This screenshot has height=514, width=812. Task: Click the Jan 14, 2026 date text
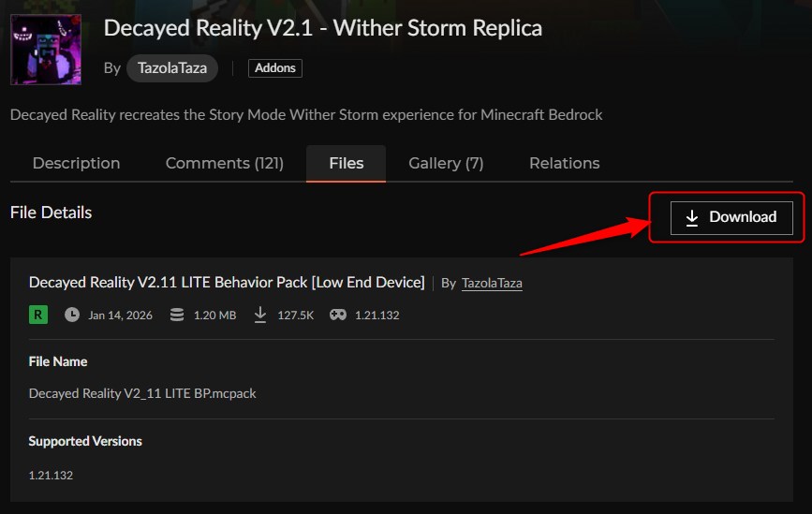(x=120, y=316)
